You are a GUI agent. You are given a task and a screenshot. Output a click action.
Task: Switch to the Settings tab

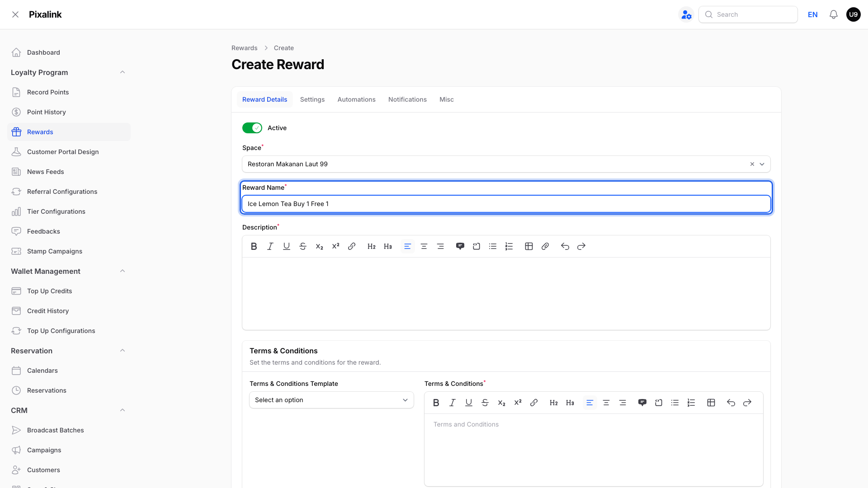point(312,99)
